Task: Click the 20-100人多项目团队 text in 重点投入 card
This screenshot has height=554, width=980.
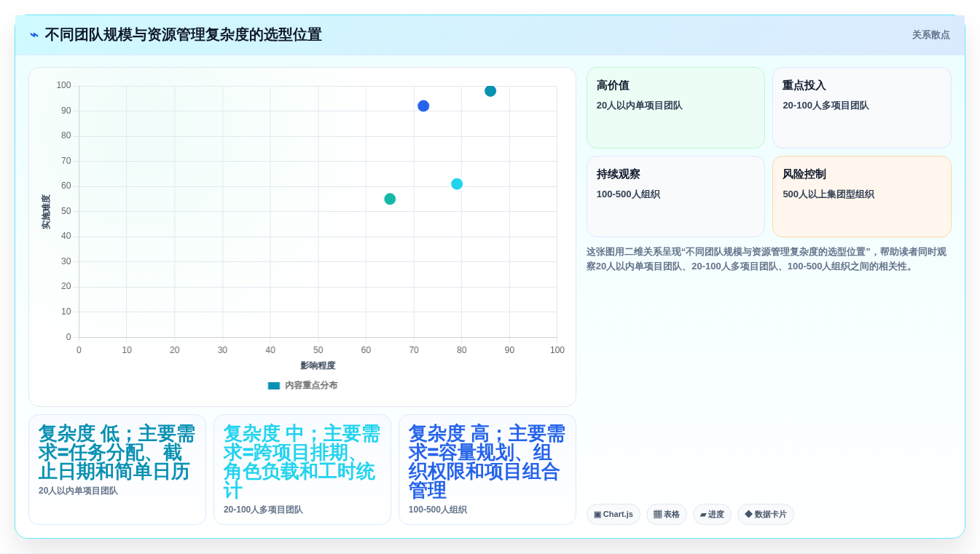Action: pyautogui.click(x=826, y=106)
